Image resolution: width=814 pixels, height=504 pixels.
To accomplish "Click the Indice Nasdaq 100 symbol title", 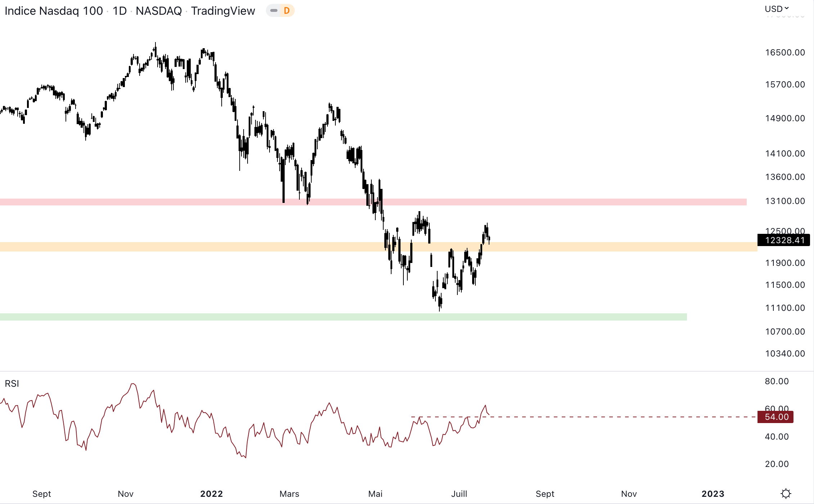I will pyautogui.click(x=54, y=11).
